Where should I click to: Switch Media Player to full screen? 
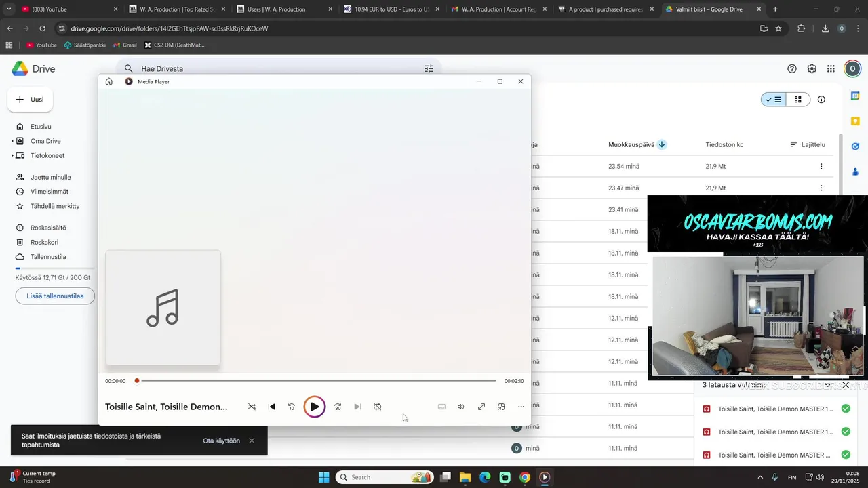[481, 407]
